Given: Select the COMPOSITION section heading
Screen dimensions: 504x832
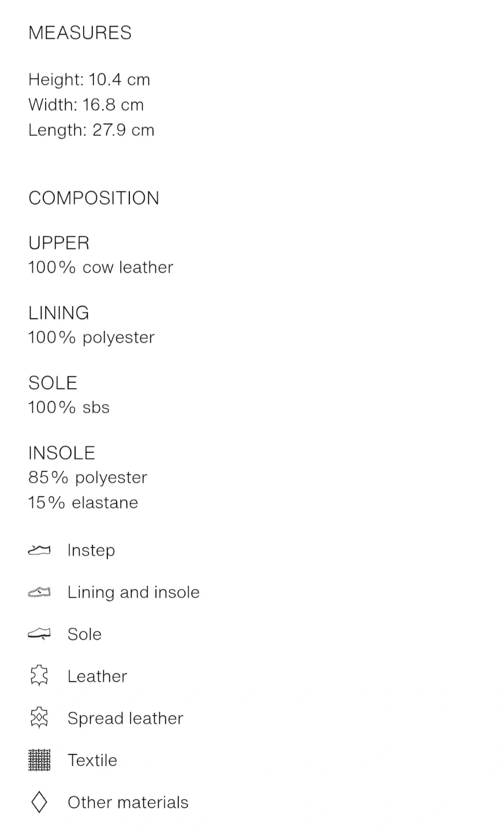Looking at the screenshot, I should (94, 198).
